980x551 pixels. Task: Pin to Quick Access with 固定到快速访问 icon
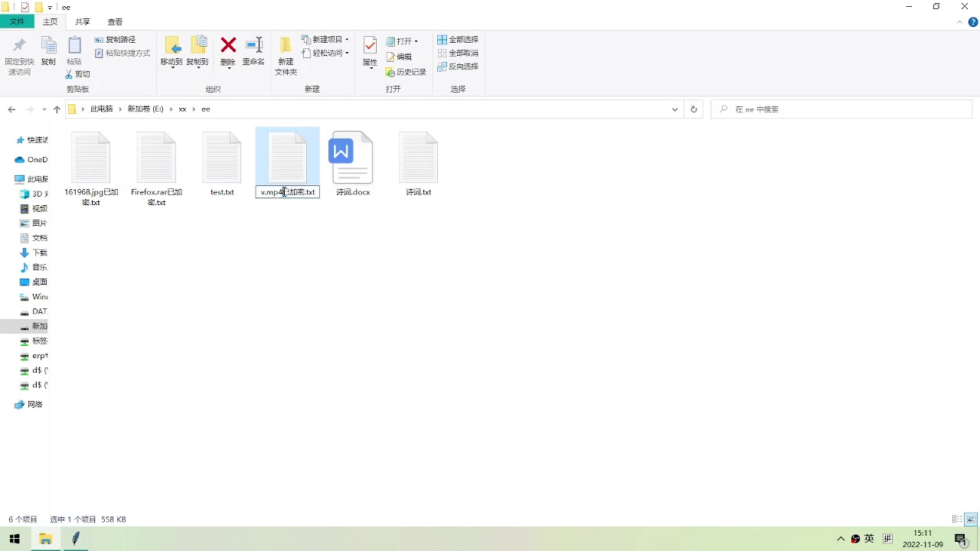click(x=18, y=48)
